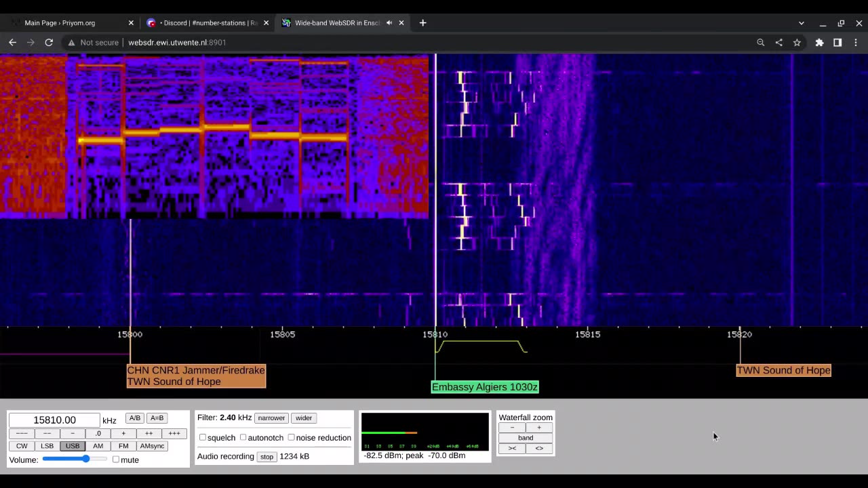
Task: Stop the audio recording
Action: tap(267, 457)
